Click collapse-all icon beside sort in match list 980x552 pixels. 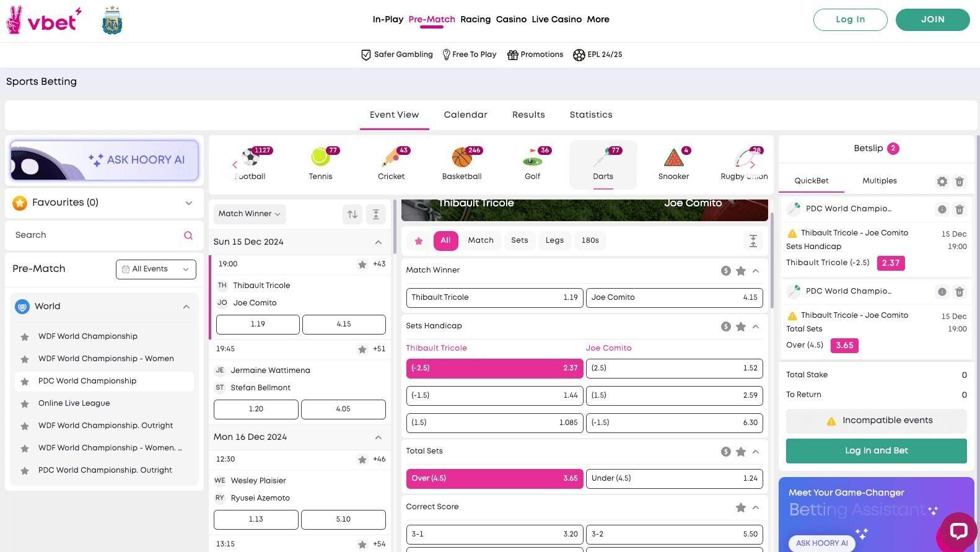point(375,214)
